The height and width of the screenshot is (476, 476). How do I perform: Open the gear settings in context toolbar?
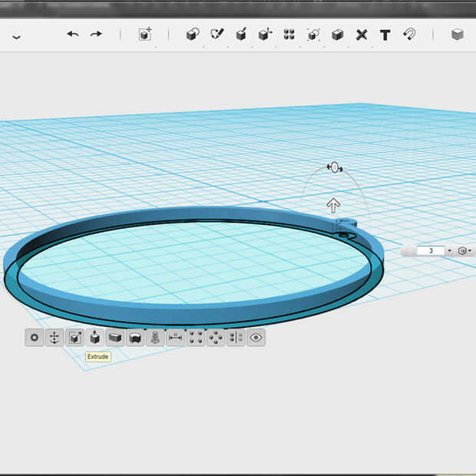point(34,337)
